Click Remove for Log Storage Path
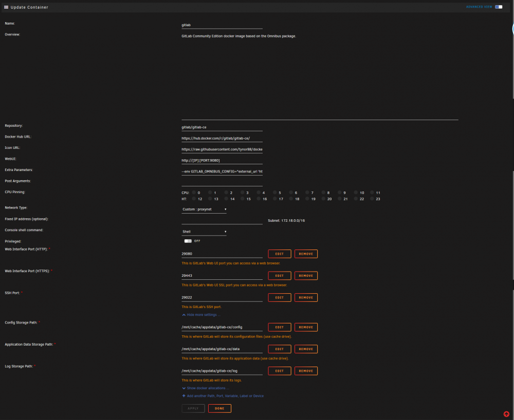 point(306,371)
